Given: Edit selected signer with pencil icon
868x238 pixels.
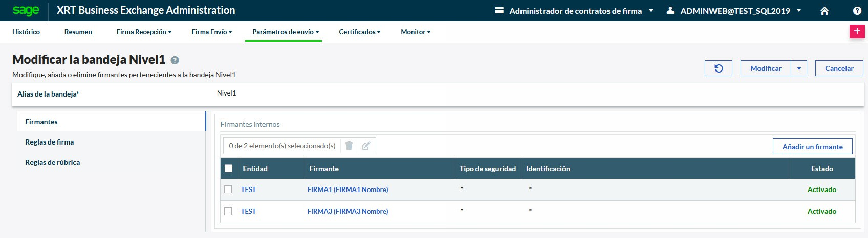Looking at the screenshot, I should coord(366,146).
